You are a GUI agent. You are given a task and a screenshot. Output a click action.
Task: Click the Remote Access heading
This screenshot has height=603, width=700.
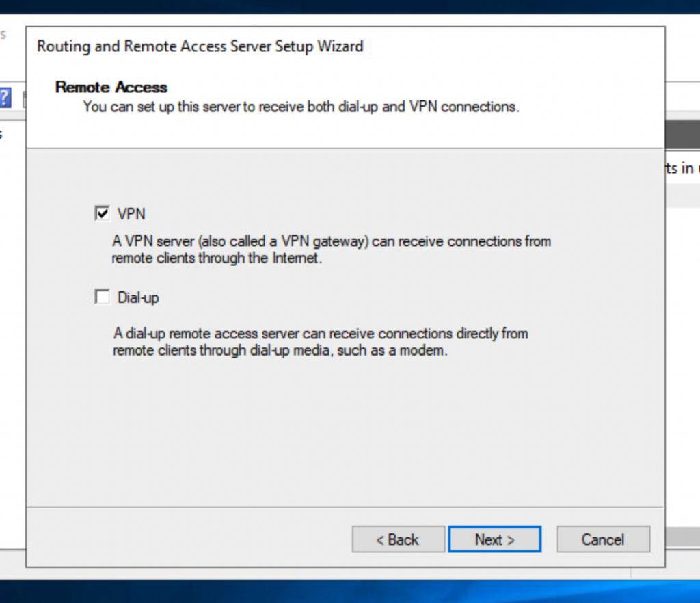(x=111, y=88)
